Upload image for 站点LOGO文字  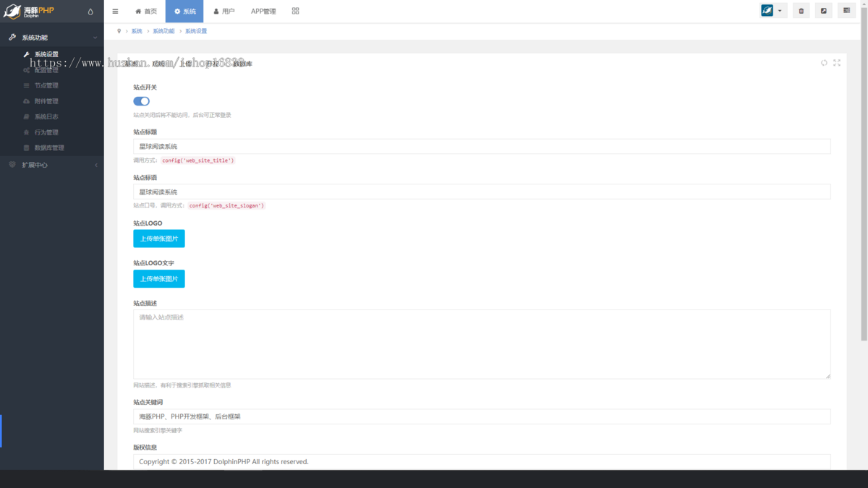(159, 278)
